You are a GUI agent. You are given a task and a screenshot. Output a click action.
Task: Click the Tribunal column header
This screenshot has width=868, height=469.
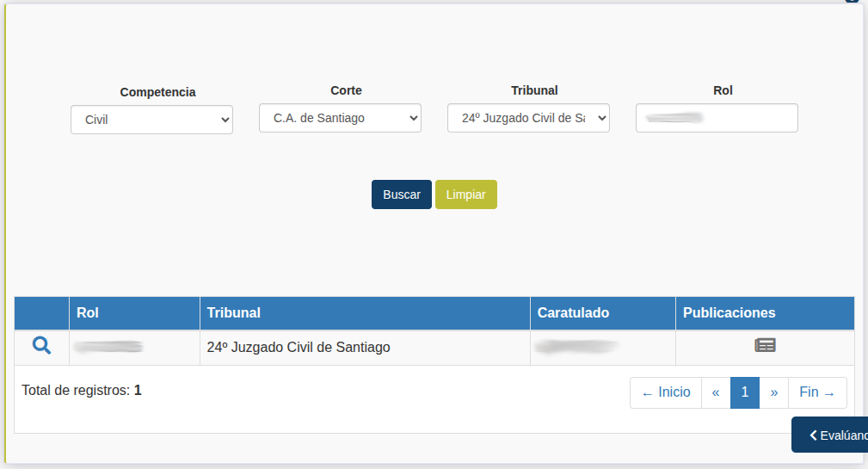[234, 312]
